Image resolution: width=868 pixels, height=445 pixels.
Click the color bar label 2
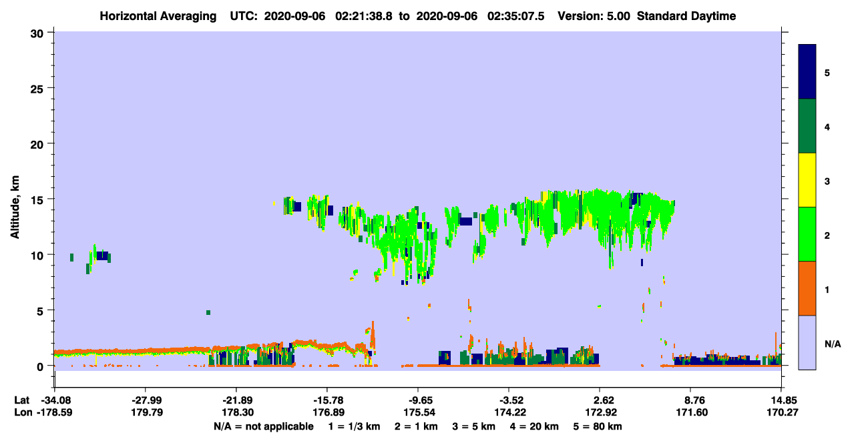(x=827, y=235)
